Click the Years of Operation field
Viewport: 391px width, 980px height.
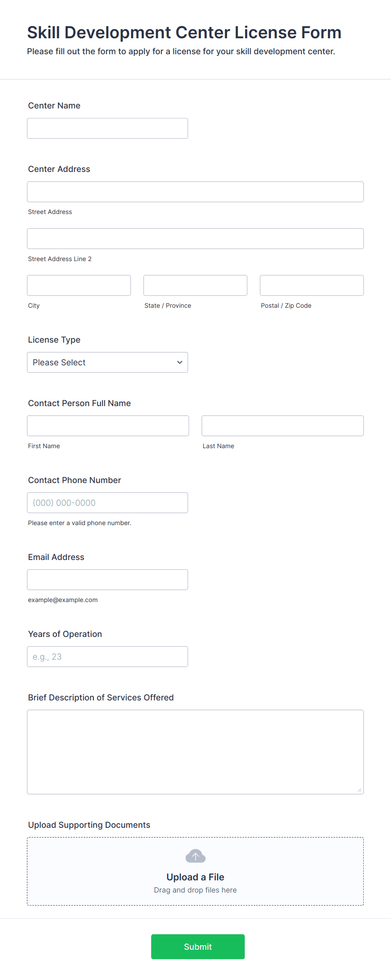pyautogui.click(x=108, y=657)
